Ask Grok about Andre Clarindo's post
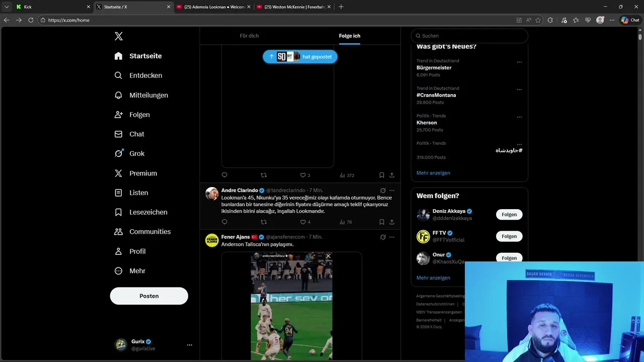 (x=383, y=191)
